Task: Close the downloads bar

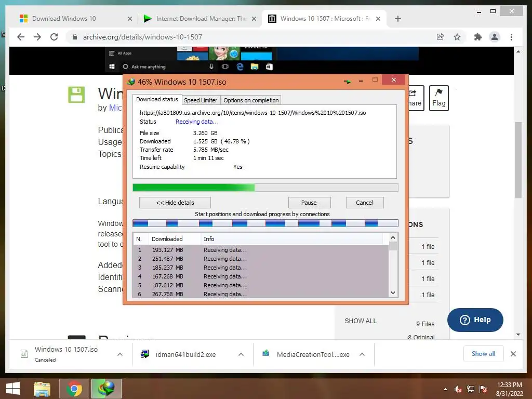Action: pyautogui.click(x=513, y=354)
